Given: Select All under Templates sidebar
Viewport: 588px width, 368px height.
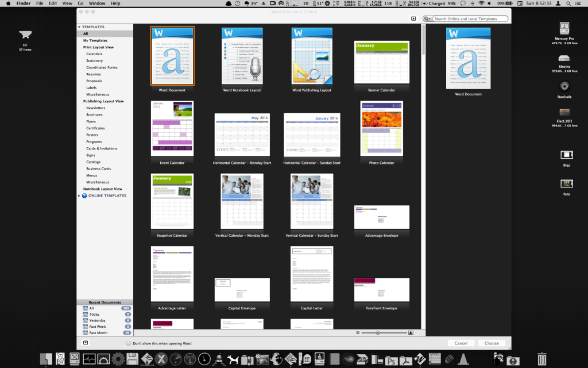Looking at the screenshot, I should click(x=105, y=34).
